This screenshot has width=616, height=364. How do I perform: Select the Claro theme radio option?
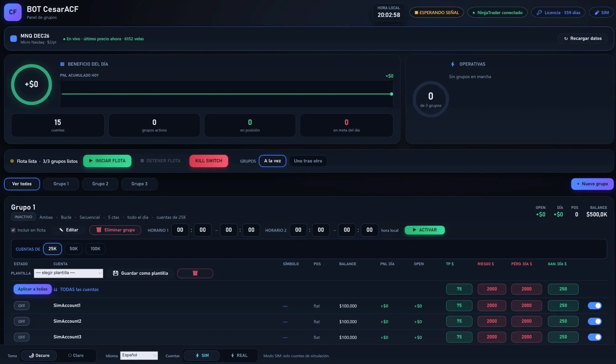[x=76, y=355]
